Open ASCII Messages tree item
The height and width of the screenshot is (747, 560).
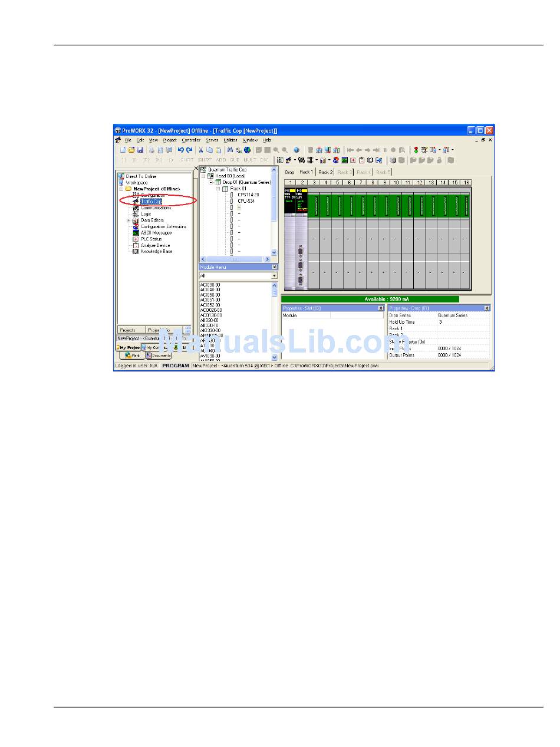point(156,233)
